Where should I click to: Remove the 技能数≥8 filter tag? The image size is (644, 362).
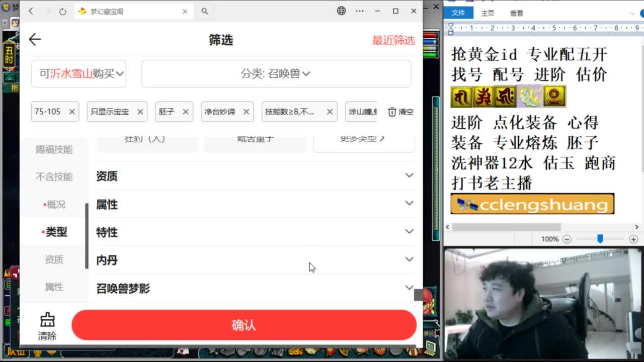point(330,112)
